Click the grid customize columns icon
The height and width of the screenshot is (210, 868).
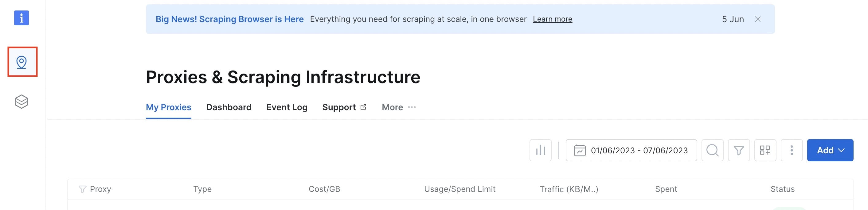click(765, 150)
